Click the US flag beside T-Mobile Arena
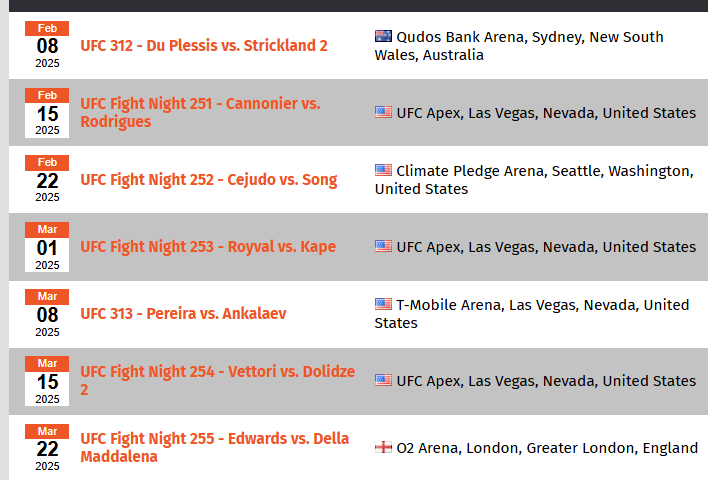Screen dimensions: 708x480 click(383, 305)
